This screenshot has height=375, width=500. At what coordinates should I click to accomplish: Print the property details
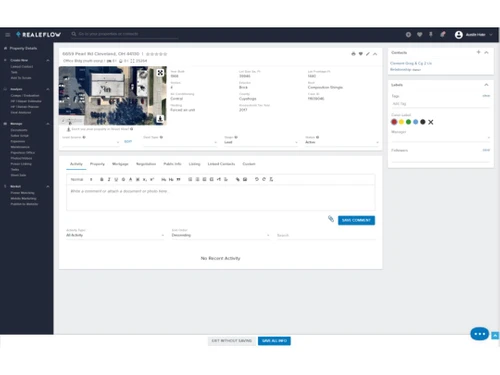pos(353,54)
